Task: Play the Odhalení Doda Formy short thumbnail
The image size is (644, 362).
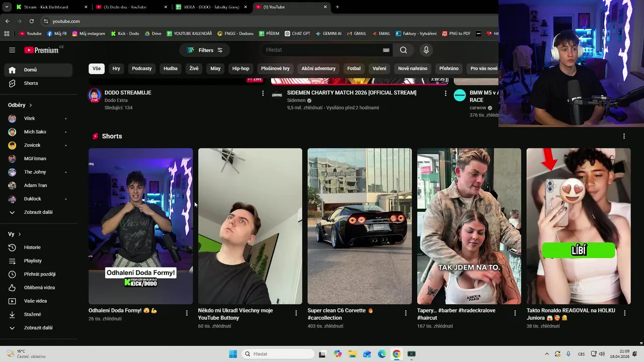Action: 140,226
